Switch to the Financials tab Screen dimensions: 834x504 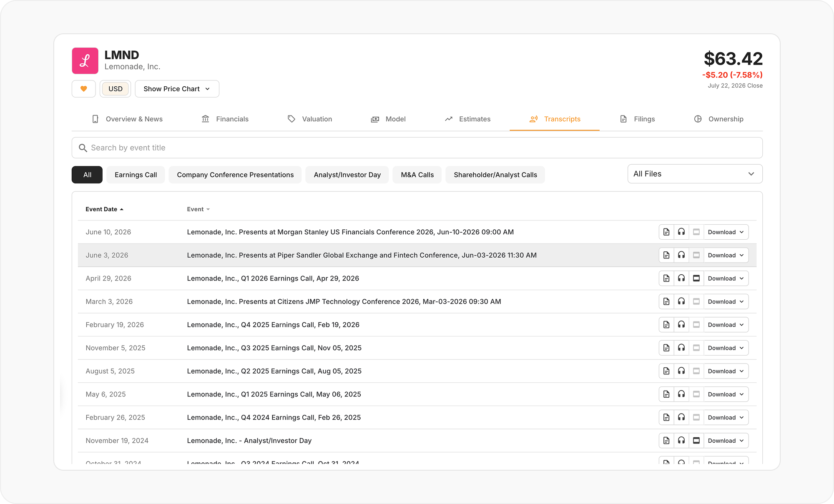pyautogui.click(x=225, y=119)
